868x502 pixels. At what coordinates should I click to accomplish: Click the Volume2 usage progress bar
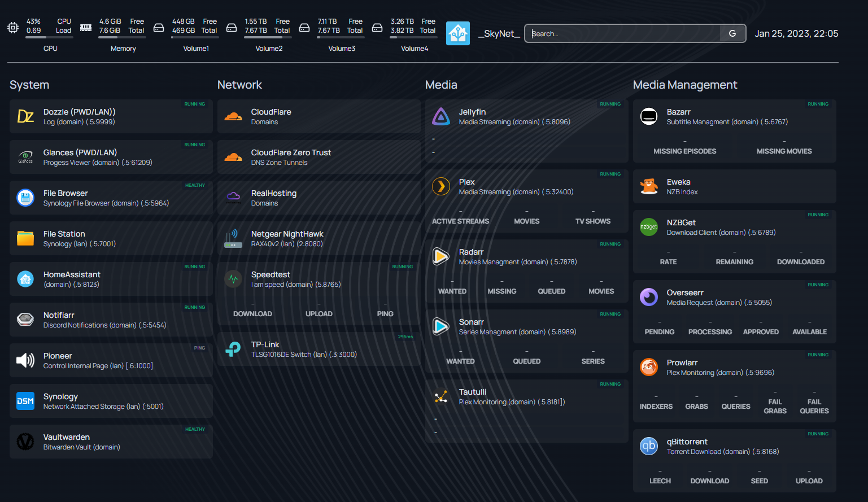268,37
